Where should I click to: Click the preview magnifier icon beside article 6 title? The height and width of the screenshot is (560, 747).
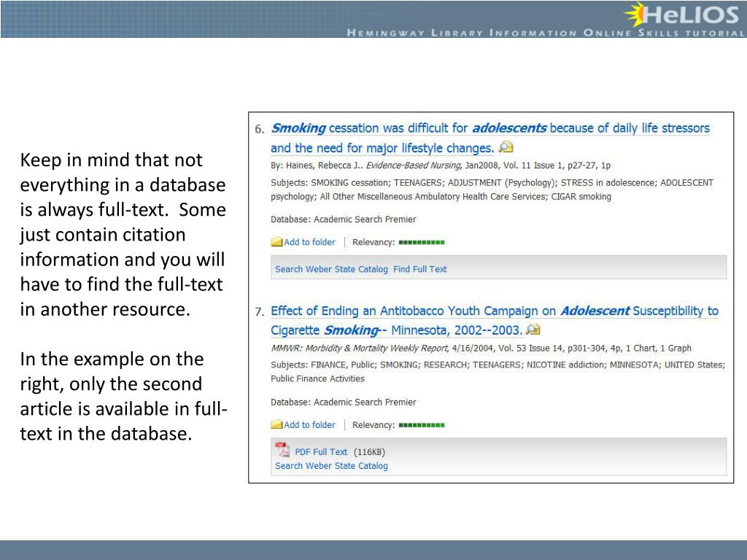point(506,147)
